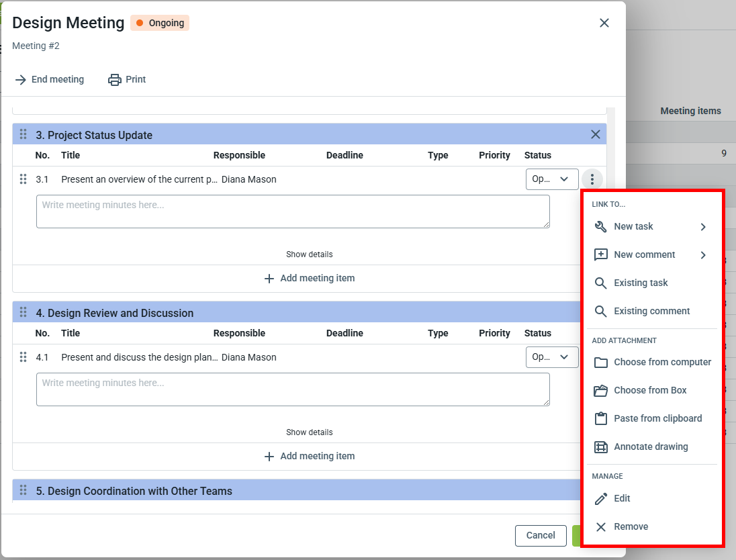Click the Cancel button
This screenshot has width=736, height=560.
pos(540,535)
